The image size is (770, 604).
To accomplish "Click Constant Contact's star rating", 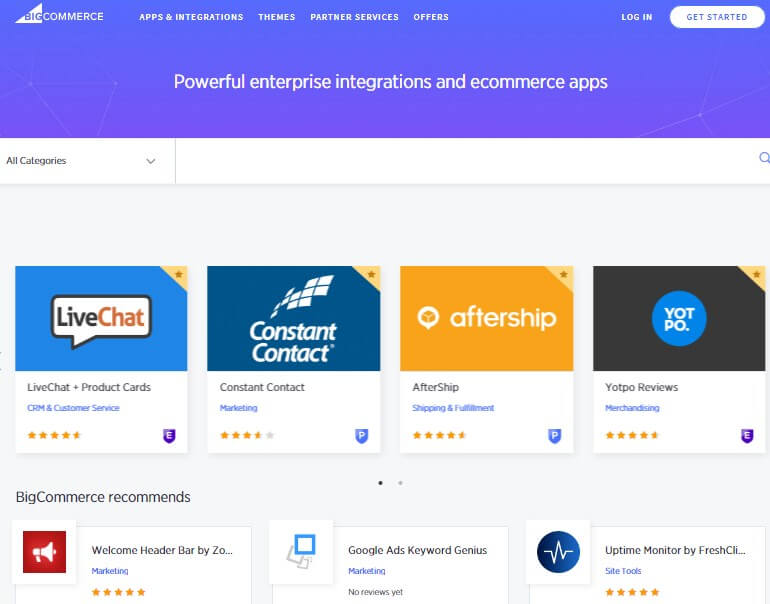I will click(247, 435).
